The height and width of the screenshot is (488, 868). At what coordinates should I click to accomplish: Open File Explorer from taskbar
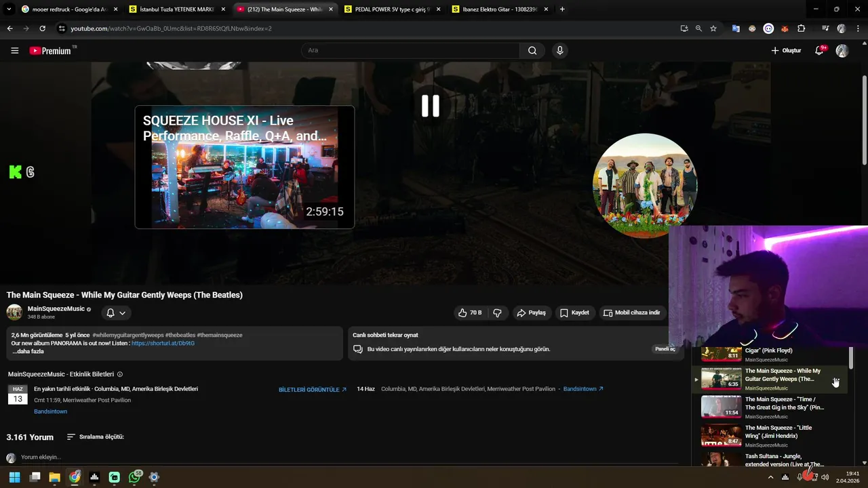click(54, 477)
